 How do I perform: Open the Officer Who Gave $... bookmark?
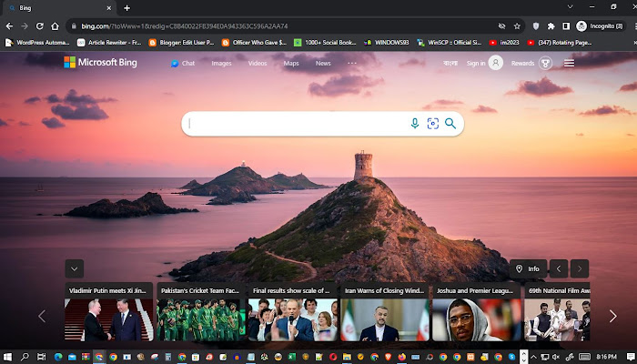click(254, 42)
